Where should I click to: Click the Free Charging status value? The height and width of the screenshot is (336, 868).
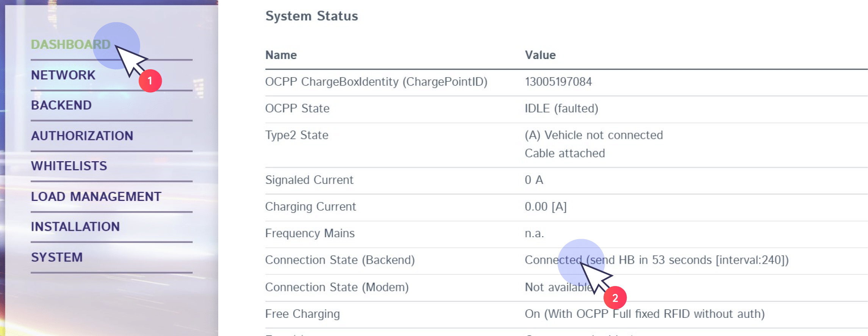[x=644, y=314]
